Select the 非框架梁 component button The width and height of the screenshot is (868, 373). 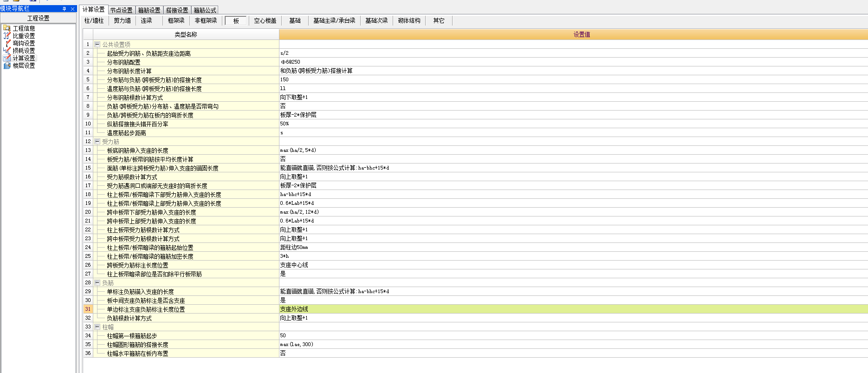206,20
